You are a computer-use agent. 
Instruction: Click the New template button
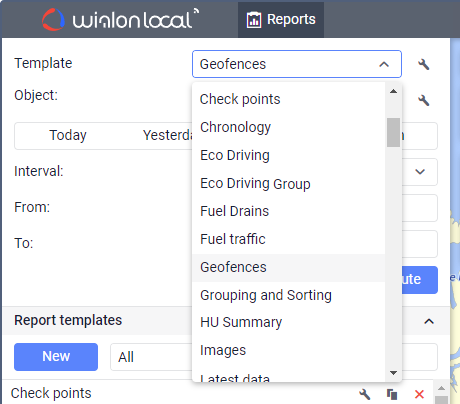[56, 357]
